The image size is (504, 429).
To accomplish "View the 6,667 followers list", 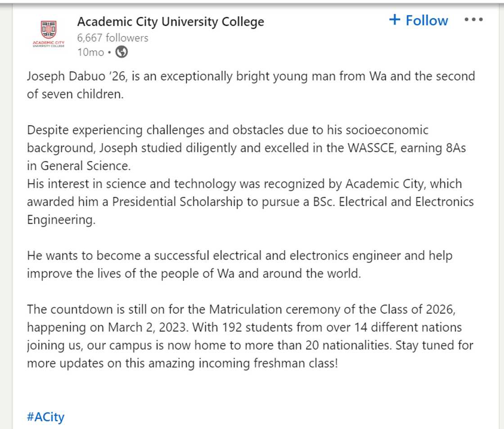I will point(112,38).
